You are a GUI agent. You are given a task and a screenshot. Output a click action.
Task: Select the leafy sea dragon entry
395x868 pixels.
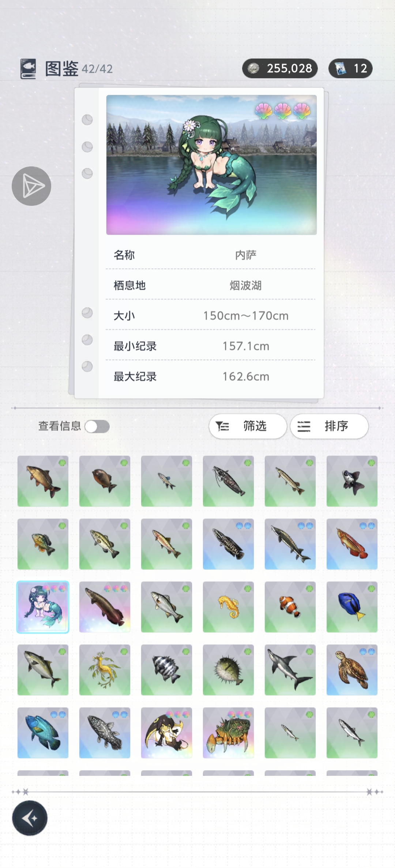point(105,670)
